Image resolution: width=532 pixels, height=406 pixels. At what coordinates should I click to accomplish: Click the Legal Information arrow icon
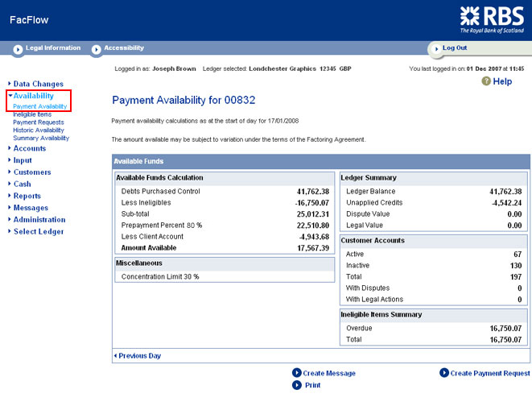[18, 48]
